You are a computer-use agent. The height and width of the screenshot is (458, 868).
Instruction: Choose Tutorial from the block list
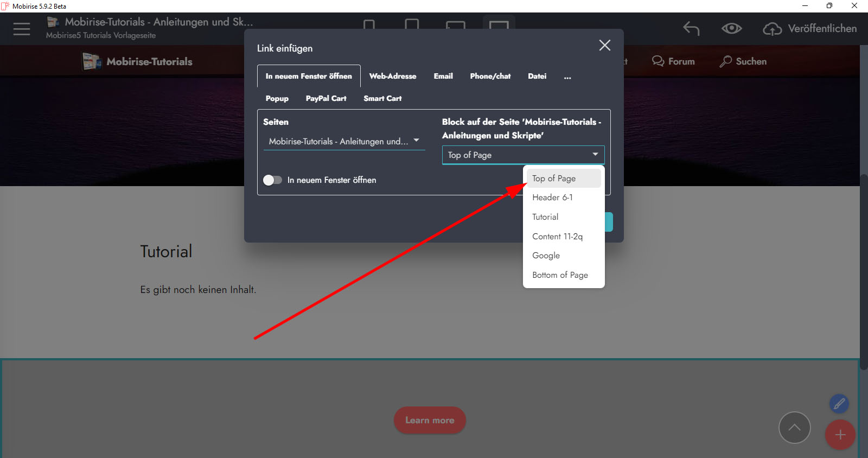(x=564, y=217)
